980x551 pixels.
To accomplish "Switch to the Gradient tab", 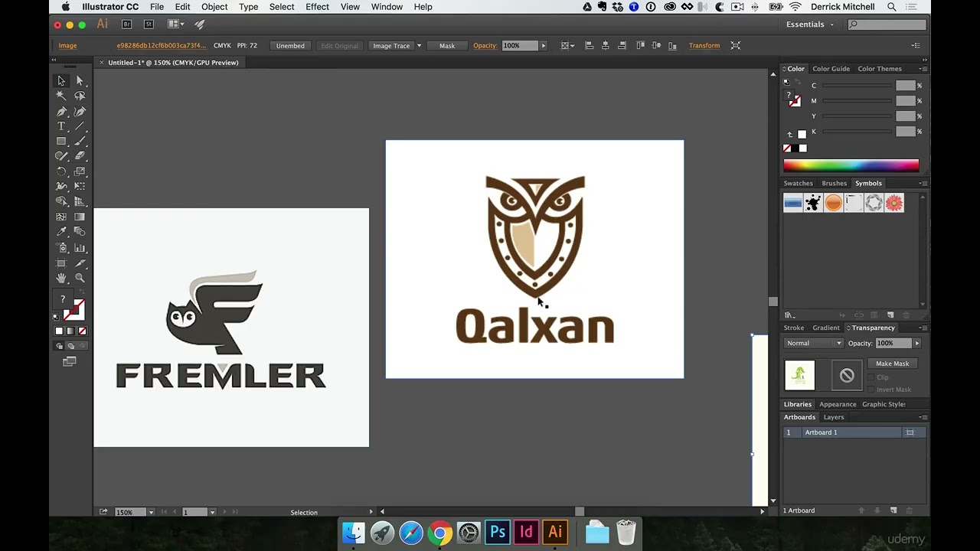I will tap(826, 328).
